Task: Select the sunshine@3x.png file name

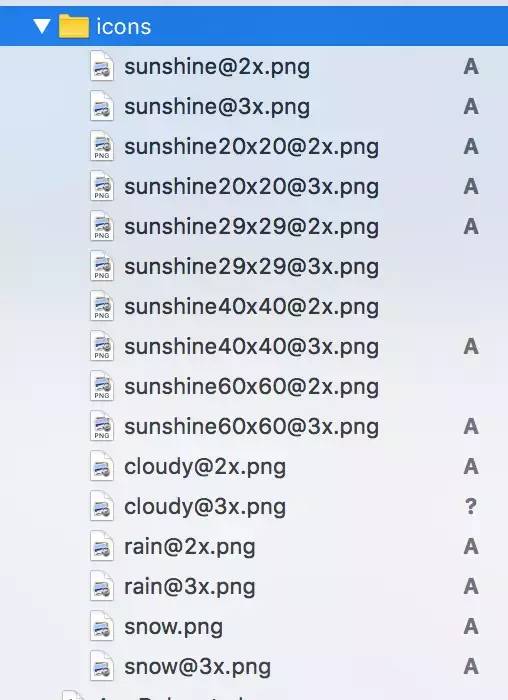Action: (x=217, y=108)
